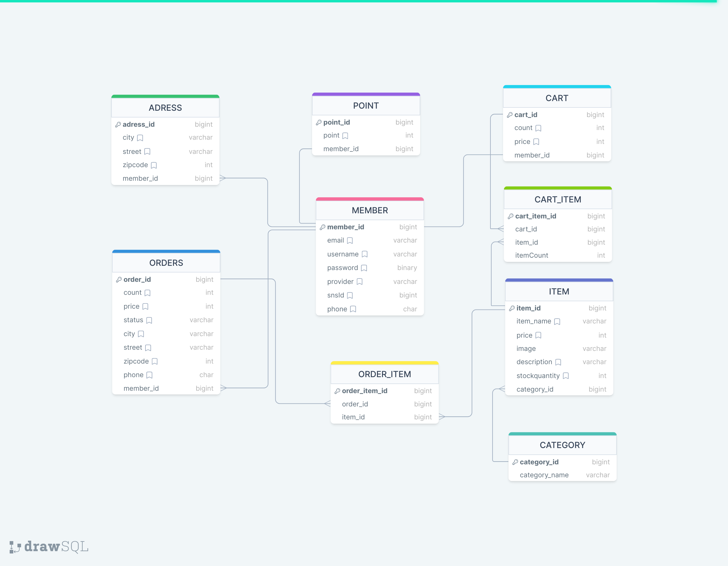Image resolution: width=728 pixels, height=566 pixels.
Task: Click the bookmark icon next to email
Action: (x=350, y=240)
